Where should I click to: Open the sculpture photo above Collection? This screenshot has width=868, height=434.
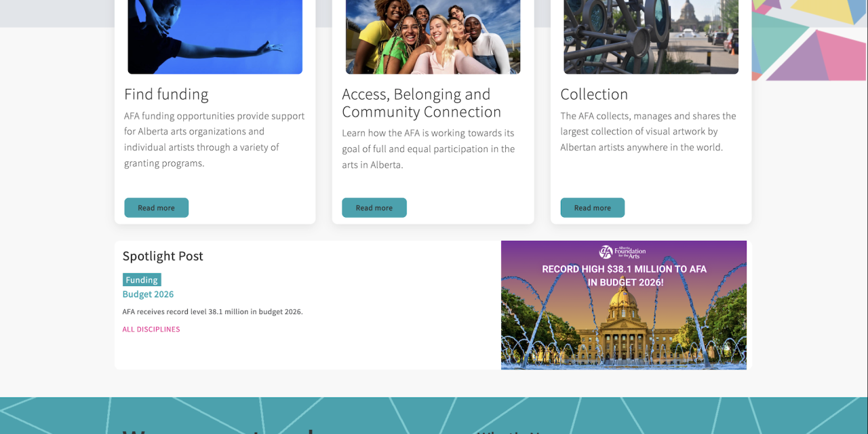pyautogui.click(x=651, y=37)
